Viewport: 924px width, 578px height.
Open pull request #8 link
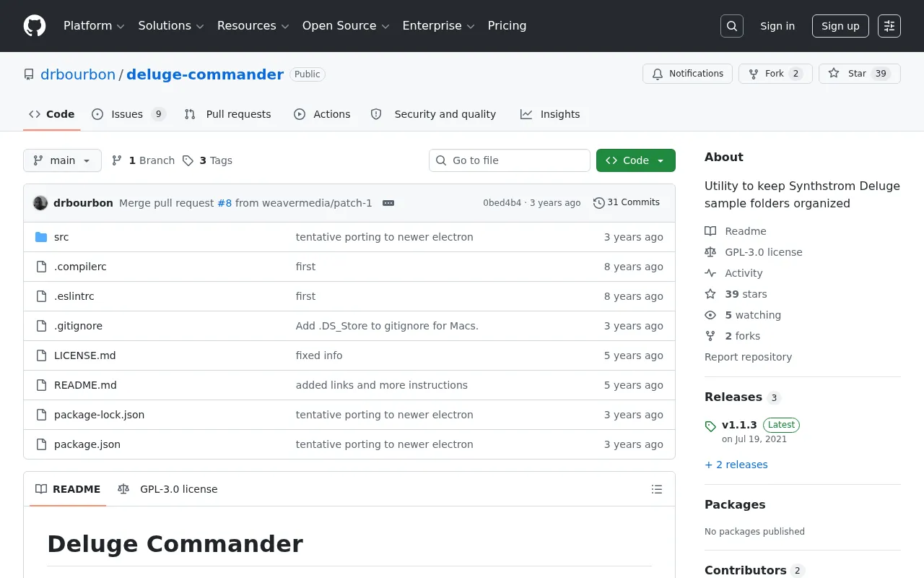coord(225,203)
